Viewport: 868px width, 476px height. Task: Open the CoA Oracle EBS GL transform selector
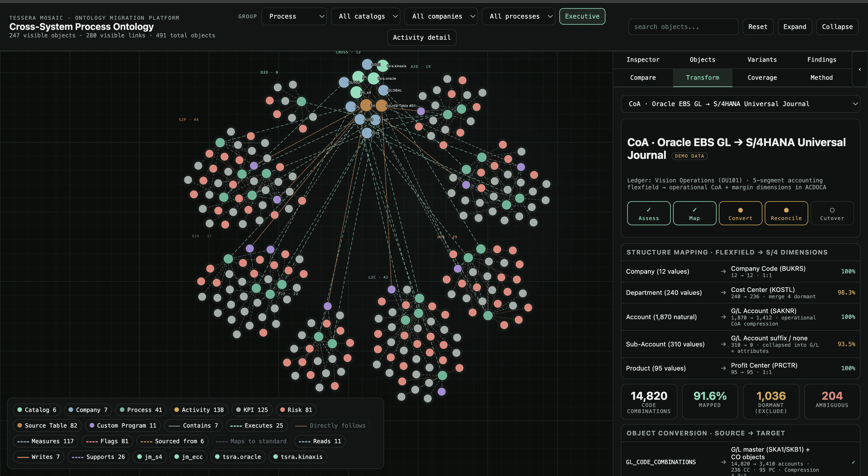(x=740, y=104)
